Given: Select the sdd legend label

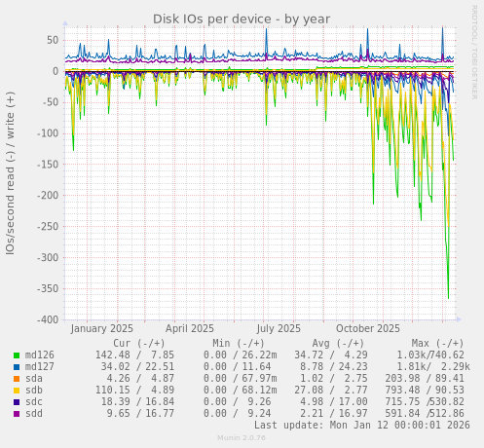Looking at the screenshot, I should pyautogui.click(x=34, y=414).
